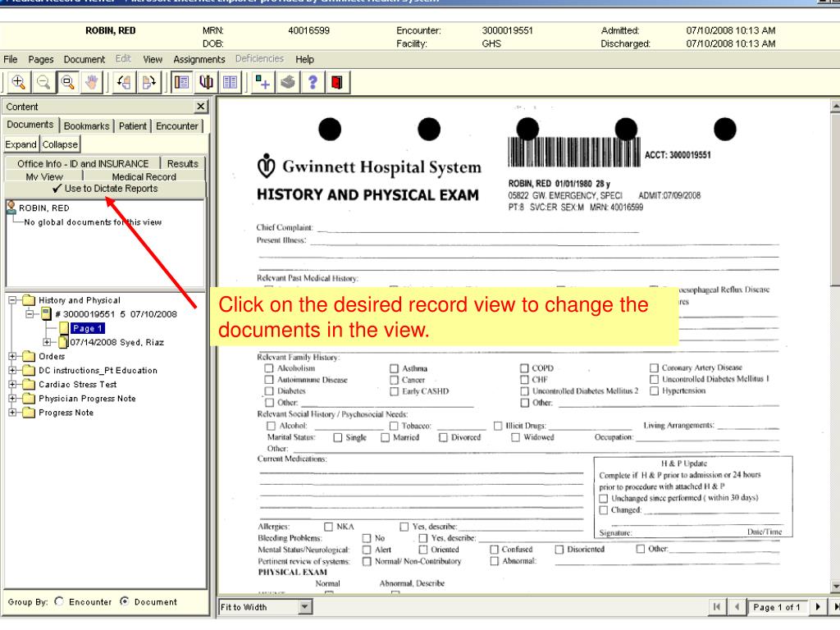
Task: Click the encounter 3000019551 document icon
Action: click(46, 313)
